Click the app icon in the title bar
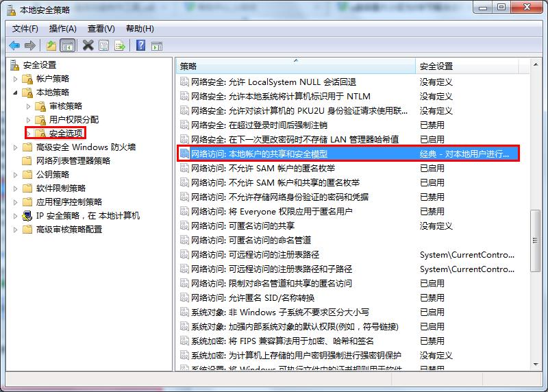Image resolution: width=548 pixels, height=392 pixels. 12,10
